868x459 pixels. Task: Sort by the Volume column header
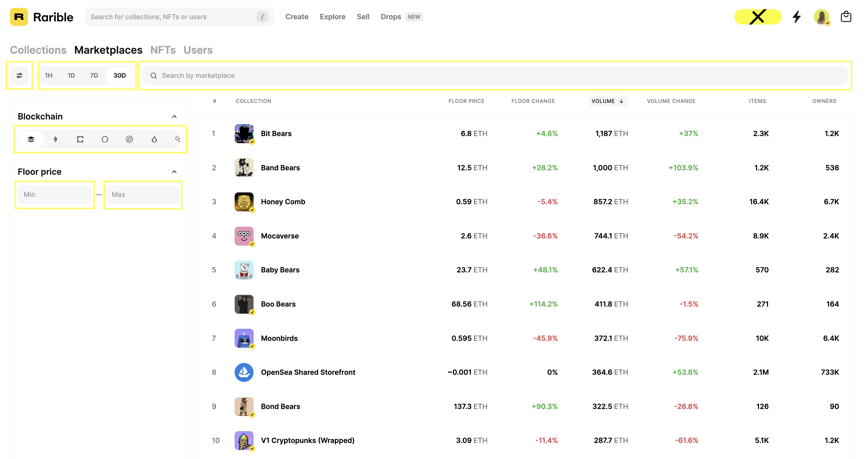click(x=608, y=101)
